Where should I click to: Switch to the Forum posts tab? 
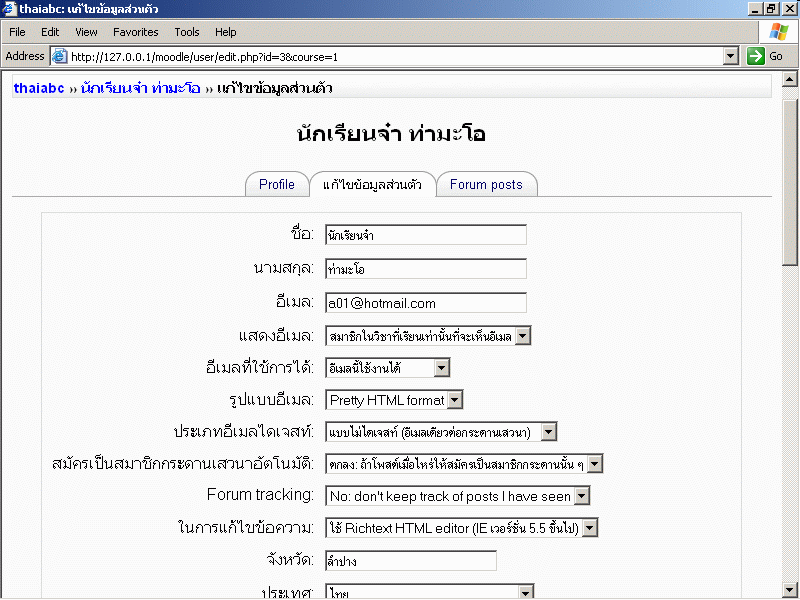pos(486,184)
